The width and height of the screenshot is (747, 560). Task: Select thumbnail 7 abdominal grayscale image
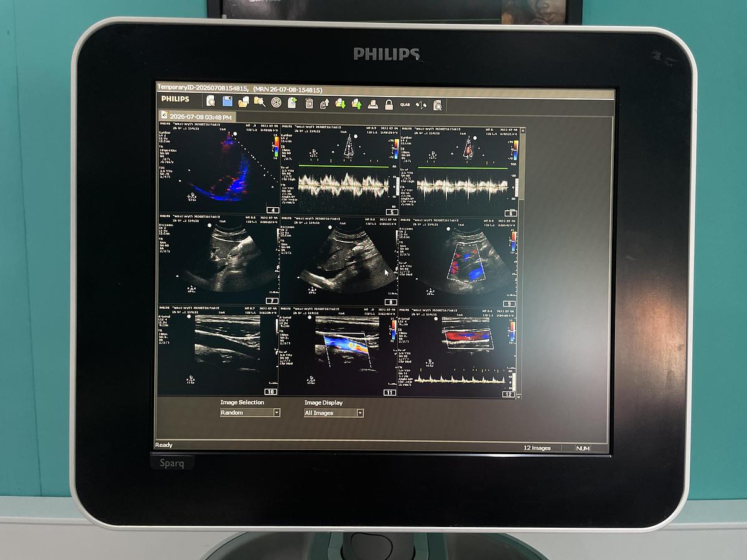point(218,259)
